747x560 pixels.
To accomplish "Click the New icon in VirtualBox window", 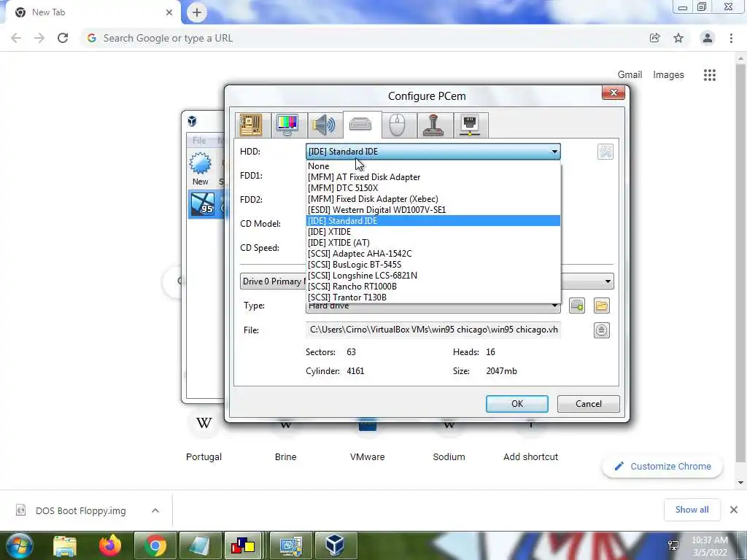I will pos(200,169).
